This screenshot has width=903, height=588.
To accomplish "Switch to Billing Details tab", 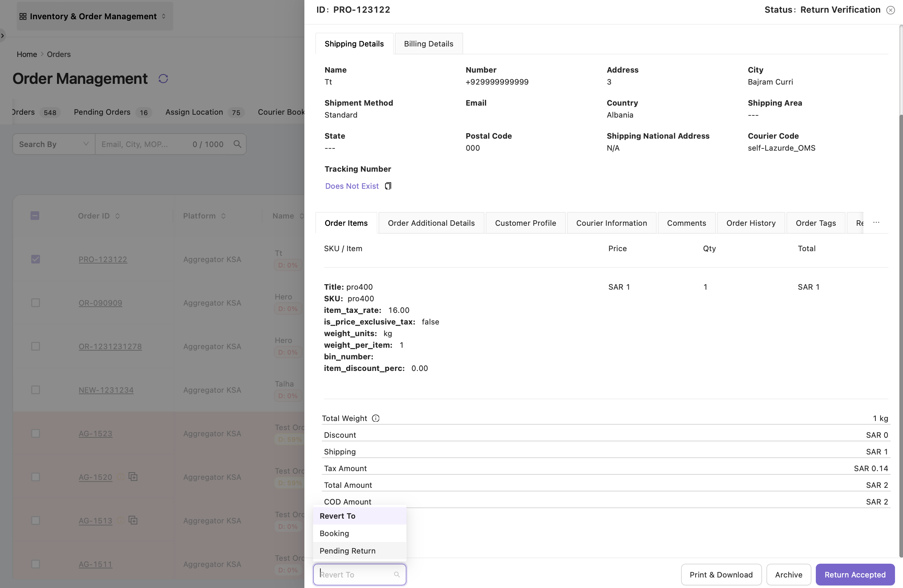I will point(428,44).
